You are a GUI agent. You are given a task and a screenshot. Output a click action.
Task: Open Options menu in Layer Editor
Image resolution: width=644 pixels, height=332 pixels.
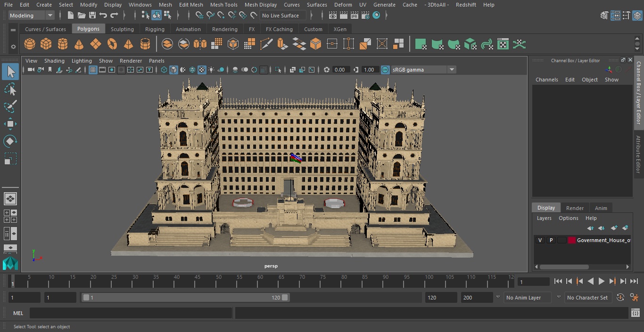click(569, 218)
